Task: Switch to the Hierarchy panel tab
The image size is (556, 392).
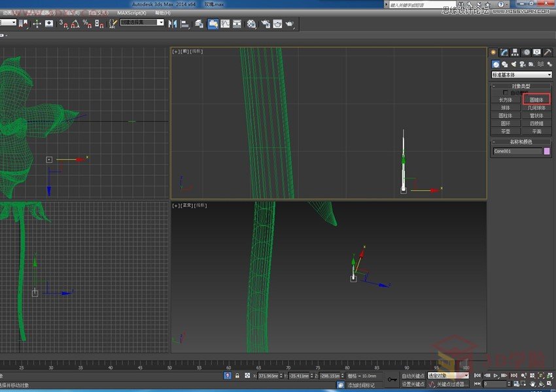Action: pos(515,52)
